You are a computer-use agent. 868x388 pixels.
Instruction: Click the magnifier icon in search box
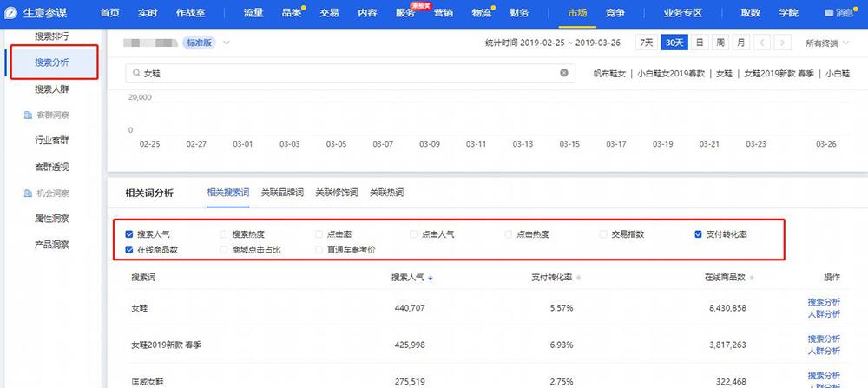pyautogui.click(x=136, y=75)
